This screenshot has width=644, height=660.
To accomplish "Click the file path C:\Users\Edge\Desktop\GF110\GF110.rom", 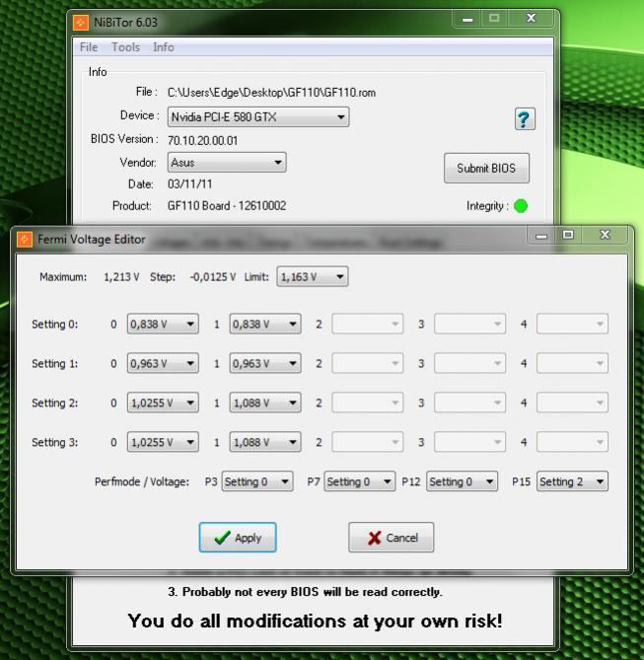I will [x=271, y=92].
